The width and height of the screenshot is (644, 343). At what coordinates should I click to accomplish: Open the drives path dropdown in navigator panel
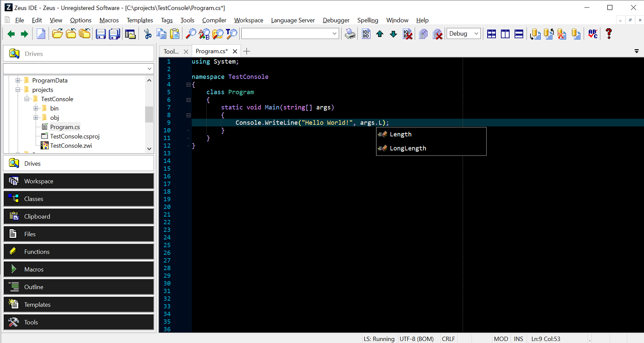[x=149, y=69]
